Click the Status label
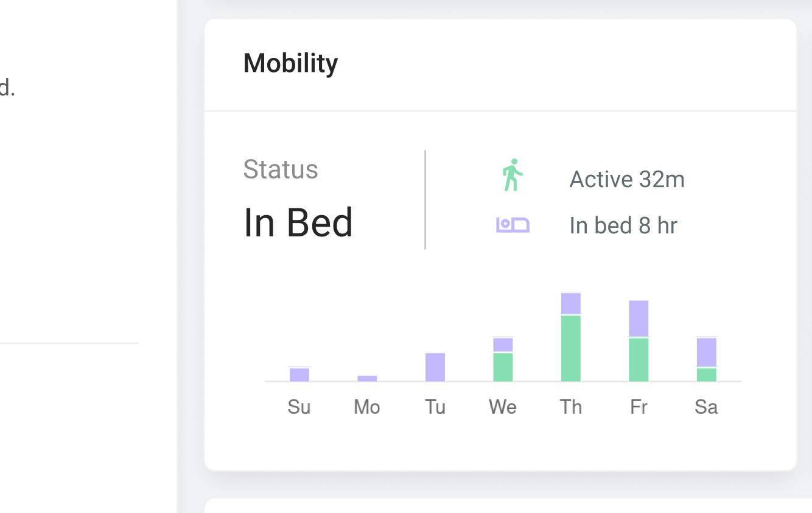This screenshot has height=513, width=812. (281, 169)
